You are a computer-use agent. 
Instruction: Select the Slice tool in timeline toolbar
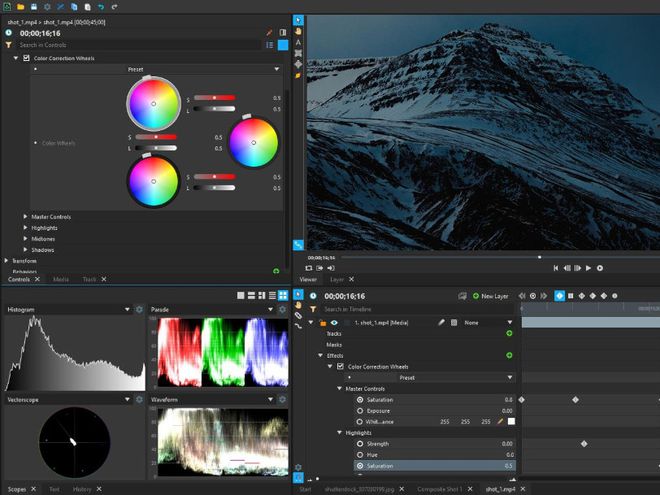click(298, 315)
